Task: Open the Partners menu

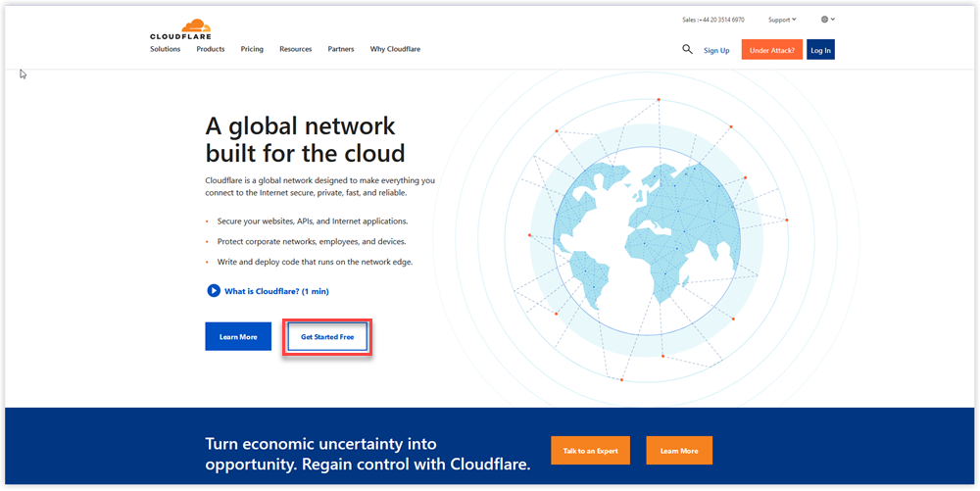Action: point(341,49)
